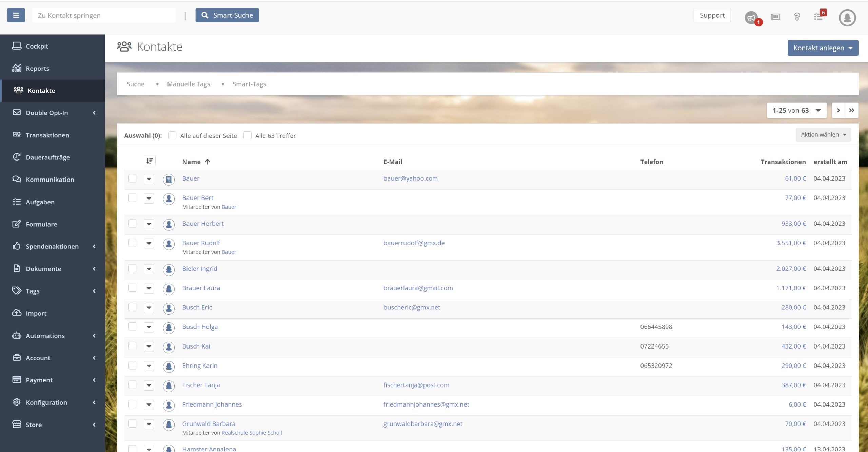
Task: Tick the 'Alle 63 Treffer' checkbox
Action: pyautogui.click(x=248, y=135)
